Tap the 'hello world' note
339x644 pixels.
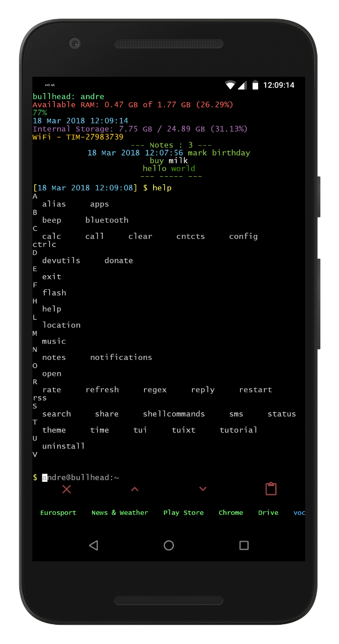click(169, 168)
